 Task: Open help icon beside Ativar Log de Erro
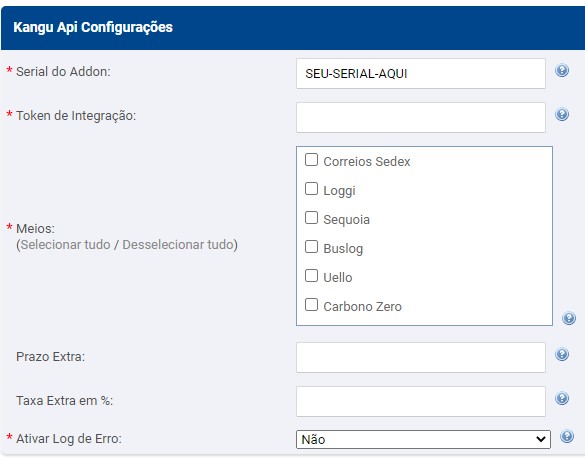point(567,436)
